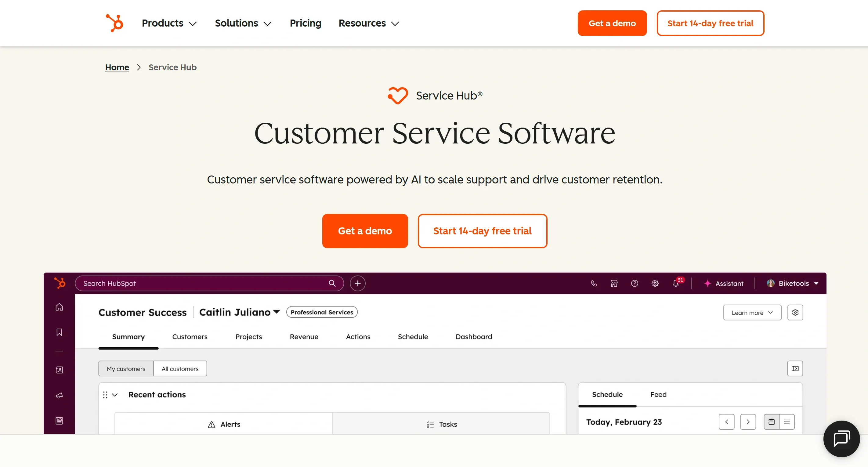Image resolution: width=868 pixels, height=467 pixels.
Task: Open the Assistant sparkle button
Action: click(x=724, y=283)
